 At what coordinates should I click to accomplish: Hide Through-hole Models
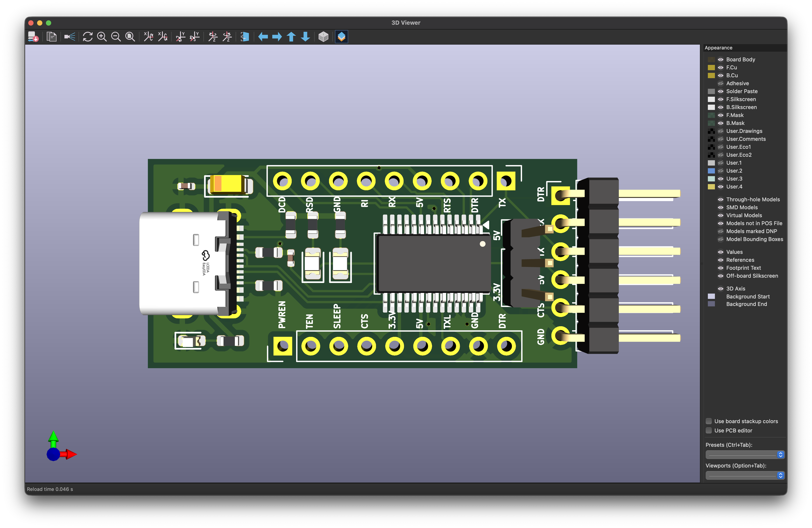721,200
